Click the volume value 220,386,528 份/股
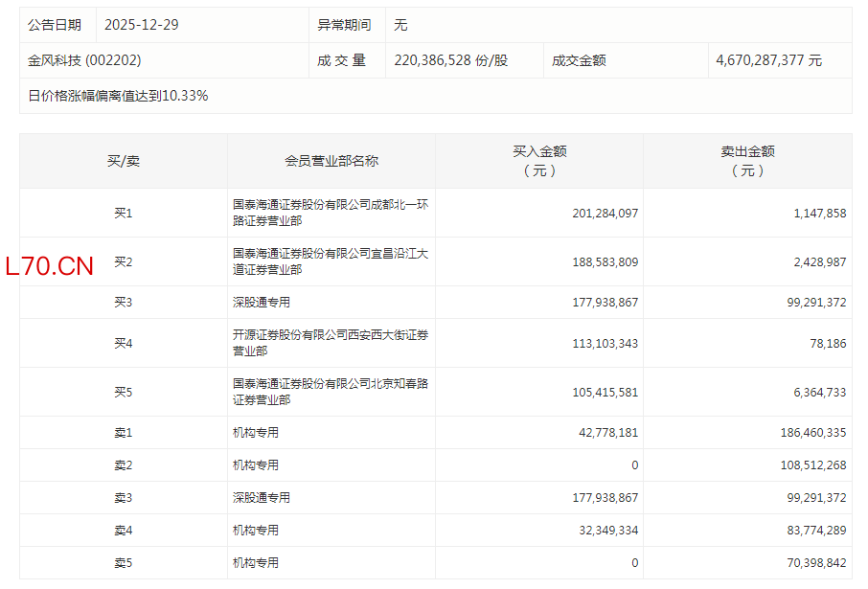 click(x=450, y=60)
